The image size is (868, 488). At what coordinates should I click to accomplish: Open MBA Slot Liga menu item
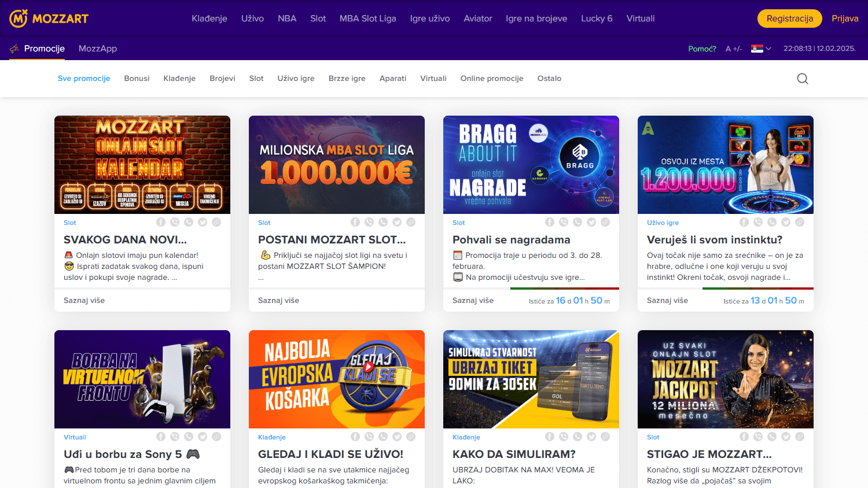[x=368, y=19]
